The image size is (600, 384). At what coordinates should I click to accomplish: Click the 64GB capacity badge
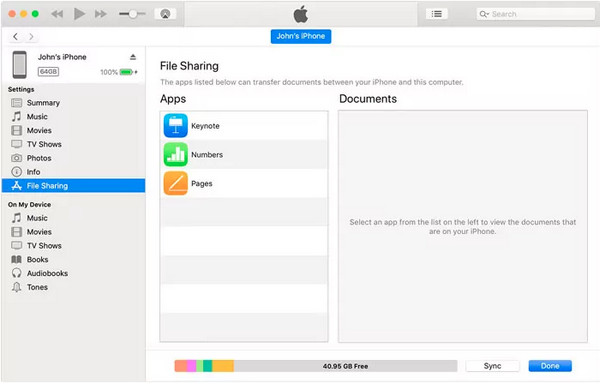tap(48, 72)
